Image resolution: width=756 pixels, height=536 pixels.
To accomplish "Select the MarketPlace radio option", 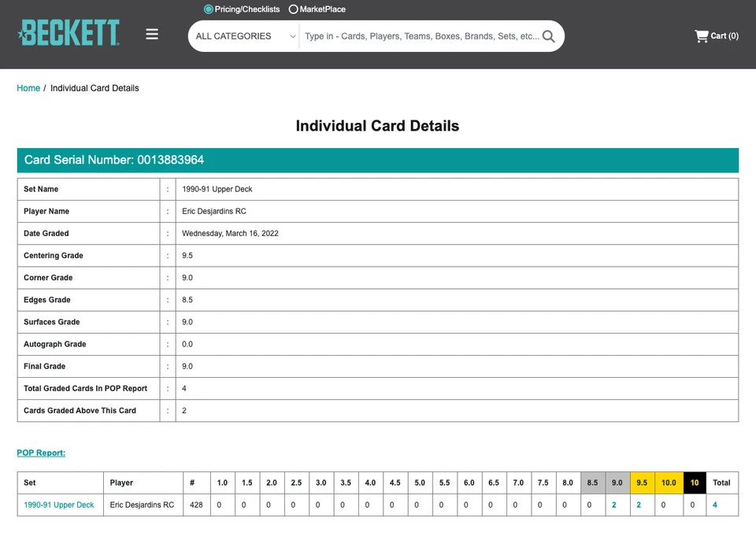I will click(293, 9).
